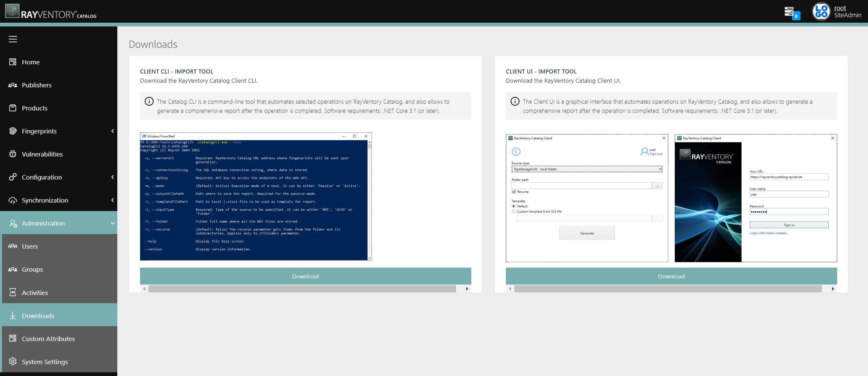This screenshot has width=868, height=376.
Task: Expand the Fingerprints submenu chevron
Action: click(113, 131)
